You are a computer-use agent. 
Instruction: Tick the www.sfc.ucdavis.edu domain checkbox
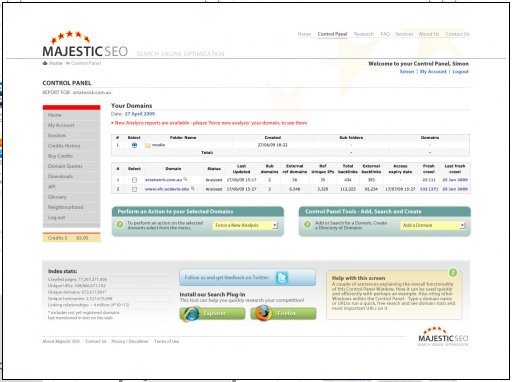pyautogui.click(x=134, y=189)
